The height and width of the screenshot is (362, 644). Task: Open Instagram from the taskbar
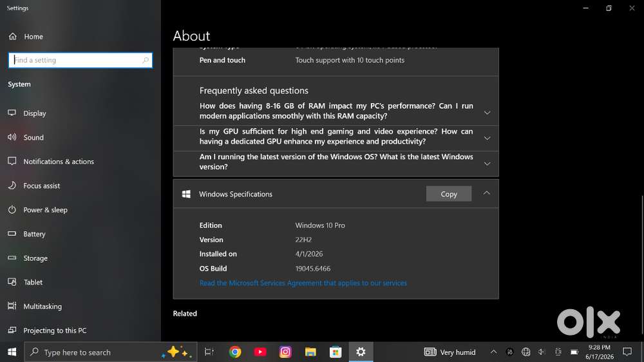click(285, 352)
